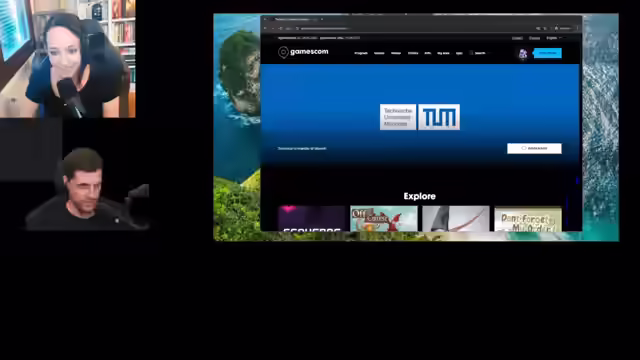Click the TUM logo on the blue banner
Viewport: 640px width, 360px height.
tap(439, 117)
